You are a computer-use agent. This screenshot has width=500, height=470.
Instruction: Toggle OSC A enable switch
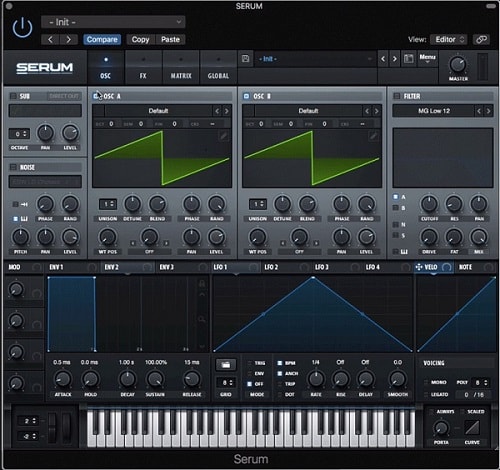point(96,96)
